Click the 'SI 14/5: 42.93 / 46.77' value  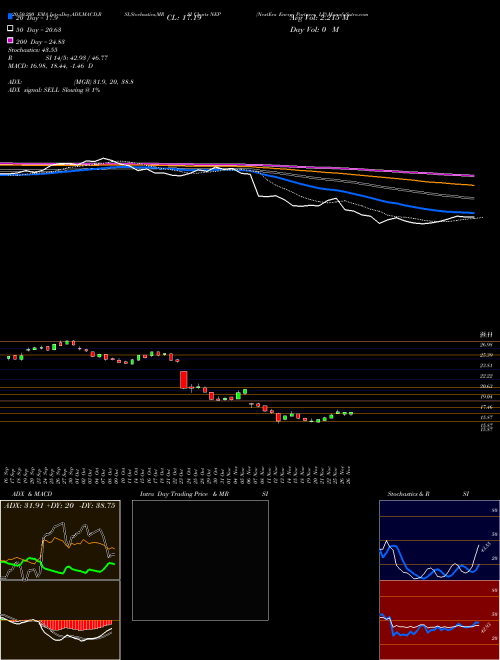coord(77,58)
